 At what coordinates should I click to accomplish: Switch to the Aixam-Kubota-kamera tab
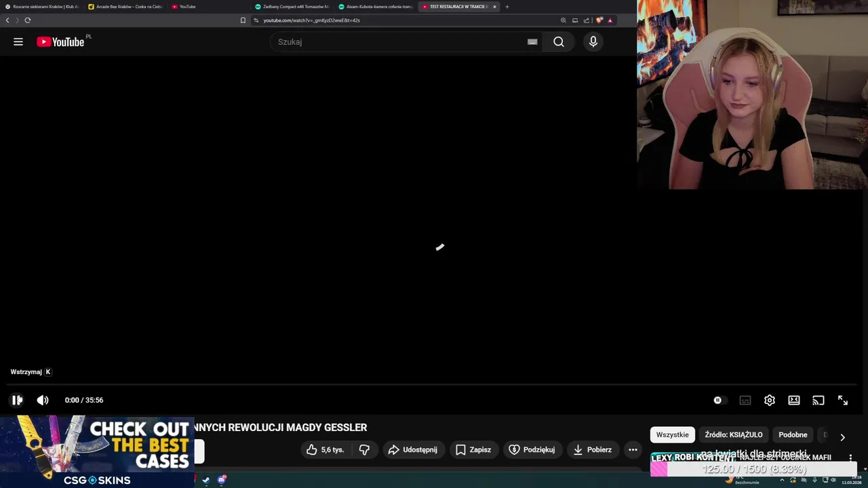[376, 7]
